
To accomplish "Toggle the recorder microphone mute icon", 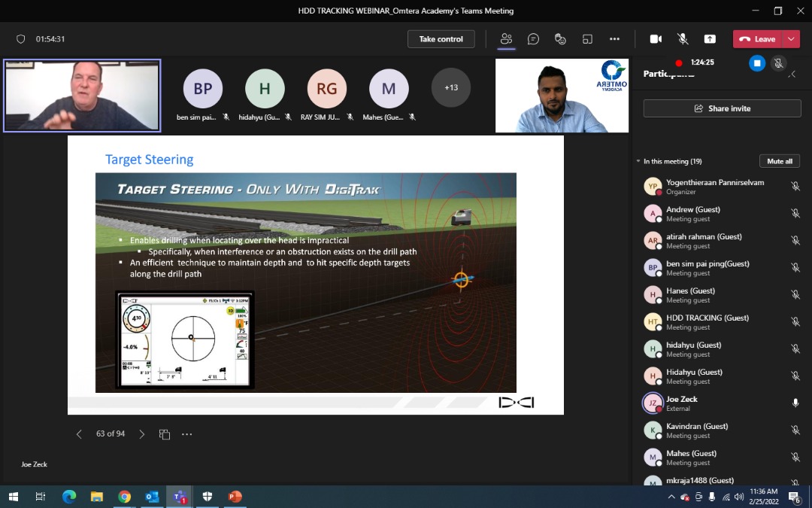I will click(x=778, y=63).
